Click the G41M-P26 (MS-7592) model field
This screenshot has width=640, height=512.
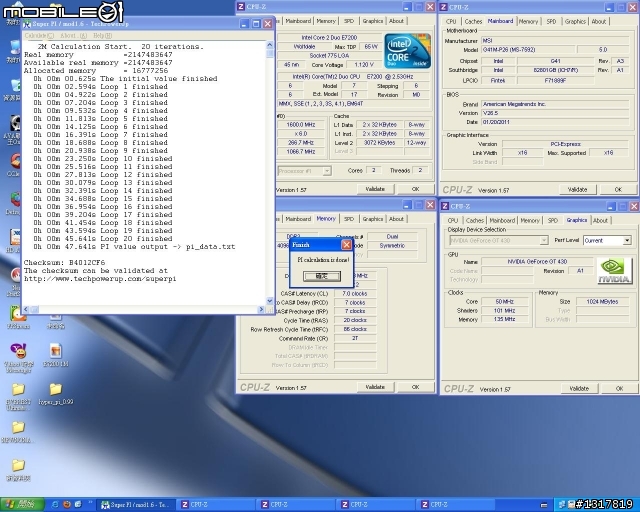point(528,50)
